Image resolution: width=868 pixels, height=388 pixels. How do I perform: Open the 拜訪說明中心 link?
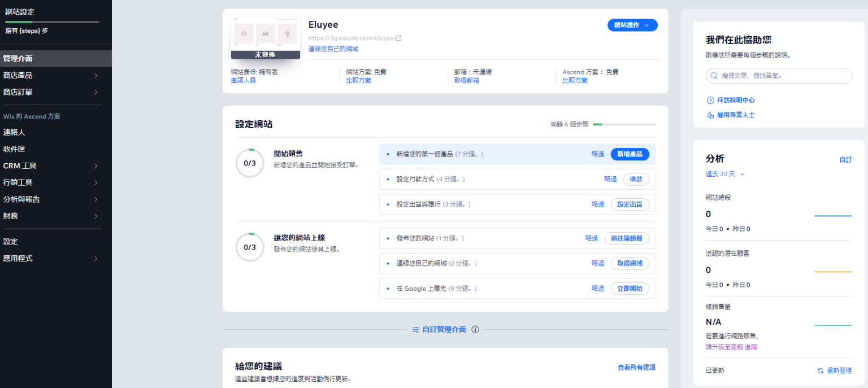point(736,101)
